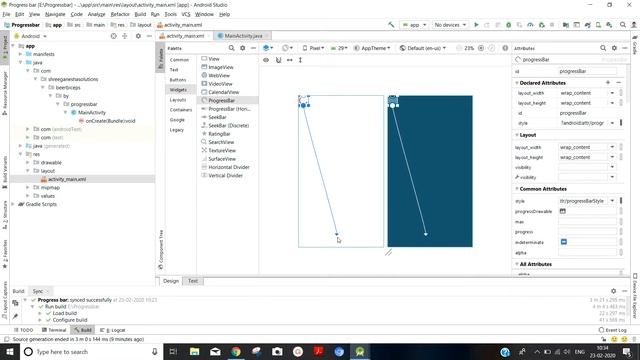
Task: Open the Attributes panel gear settings
Action: click(x=614, y=48)
